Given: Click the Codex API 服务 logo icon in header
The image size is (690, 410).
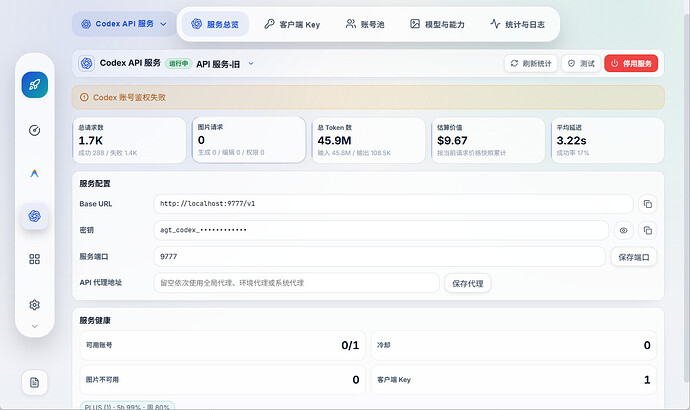Looking at the screenshot, I should [87, 63].
